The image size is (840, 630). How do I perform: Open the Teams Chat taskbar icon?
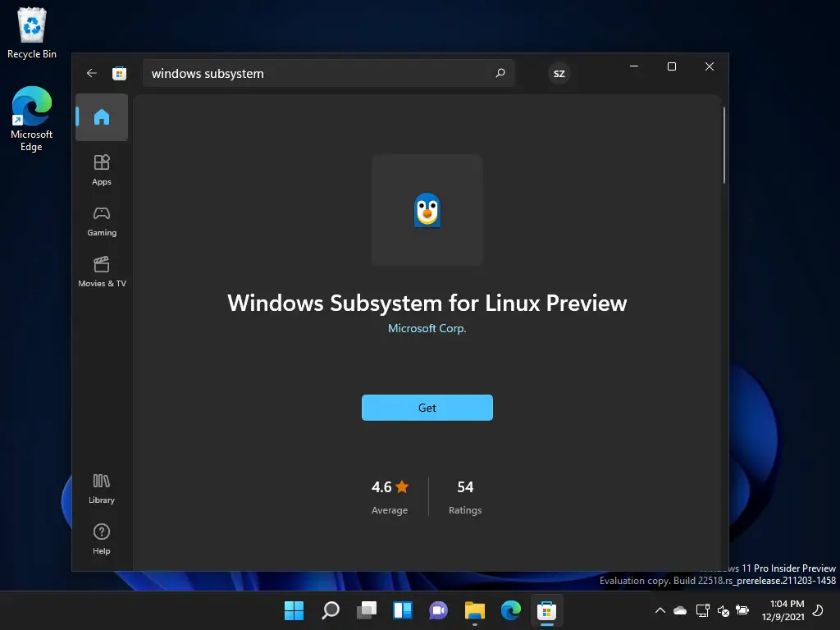coord(438,610)
